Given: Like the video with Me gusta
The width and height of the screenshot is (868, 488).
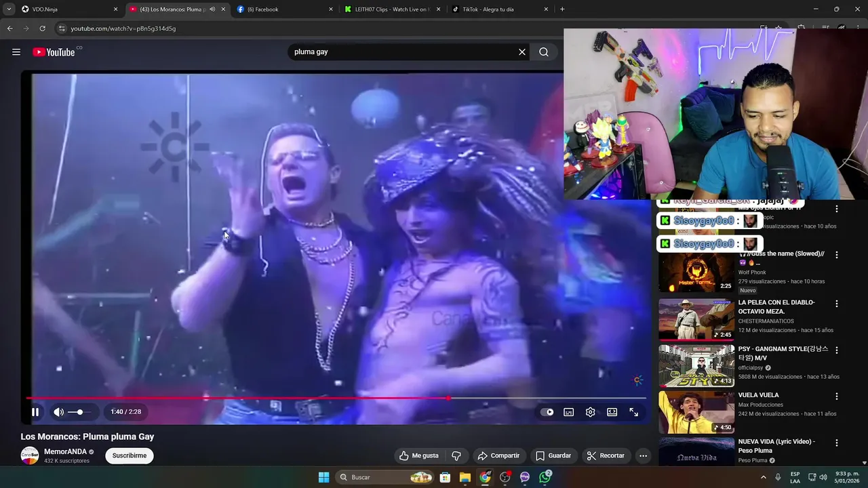Looking at the screenshot, I should pos(419,455).
